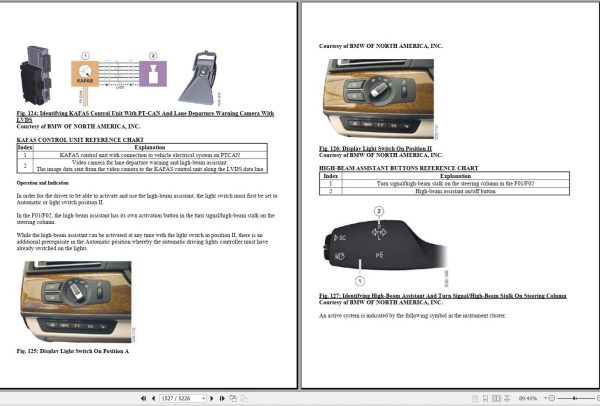Screen dimensions: 600x406
Task: Click the 'Video camera for lane departure warning' cell
Action: pyautogui.click(x=150, y=166)
